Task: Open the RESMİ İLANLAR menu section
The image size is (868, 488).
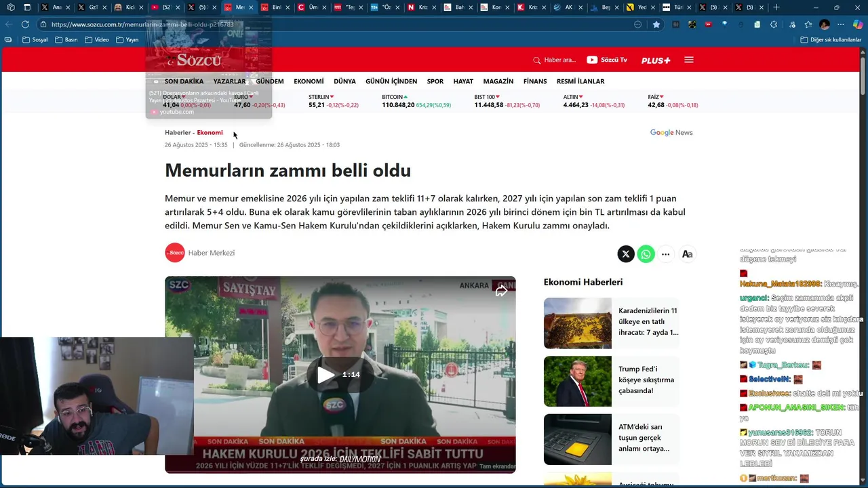Action: click(x=580, y=81)
